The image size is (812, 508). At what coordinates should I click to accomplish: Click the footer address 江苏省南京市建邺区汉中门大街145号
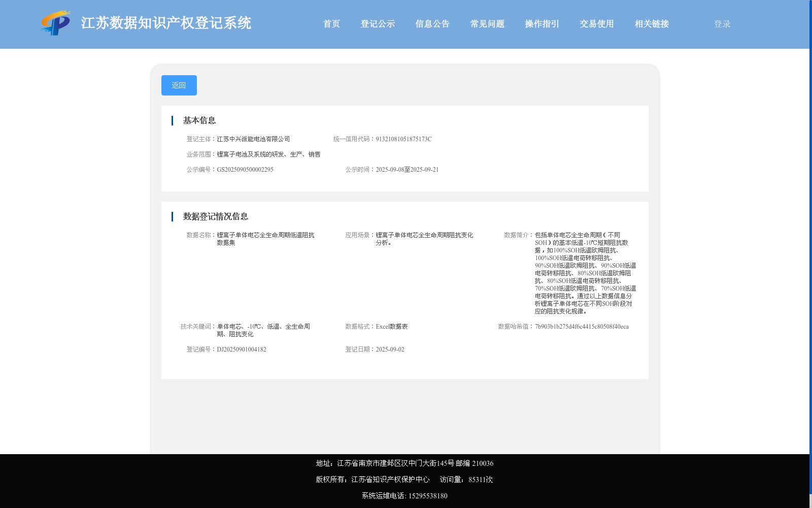click(x=403, y=463)
